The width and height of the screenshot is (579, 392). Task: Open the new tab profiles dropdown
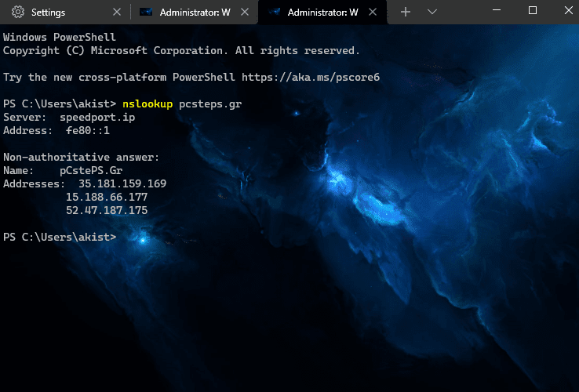pos(432,13)
